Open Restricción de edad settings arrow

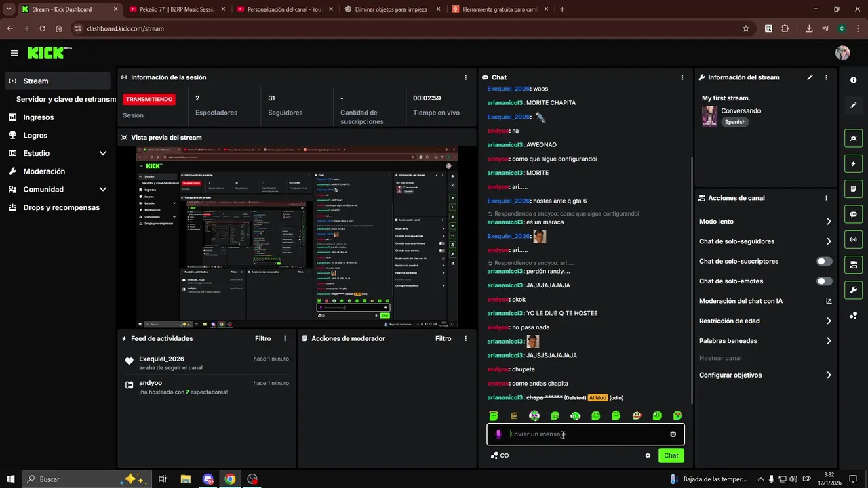(x=829, y=321)
